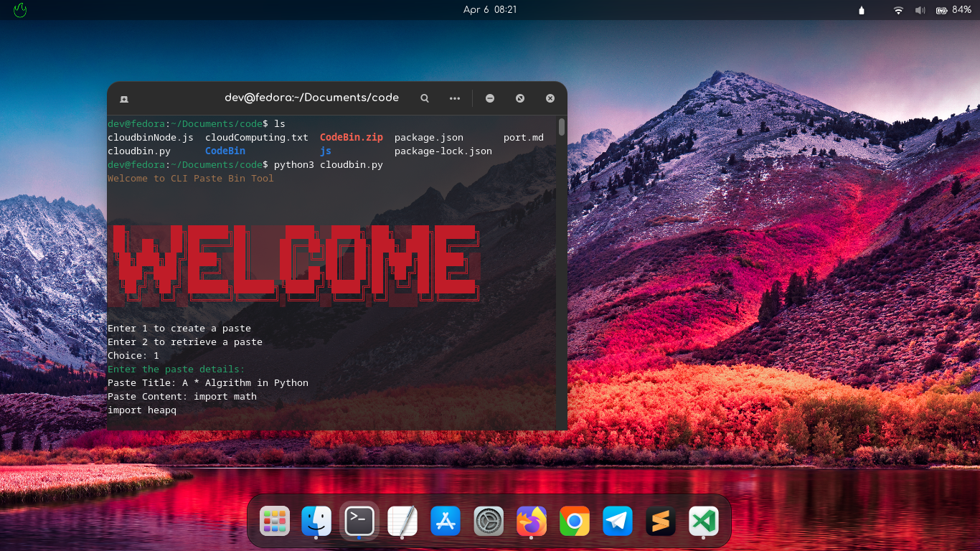980x551 pixels.
Task: Minimize the terminal window
Action: pos(490,98)
